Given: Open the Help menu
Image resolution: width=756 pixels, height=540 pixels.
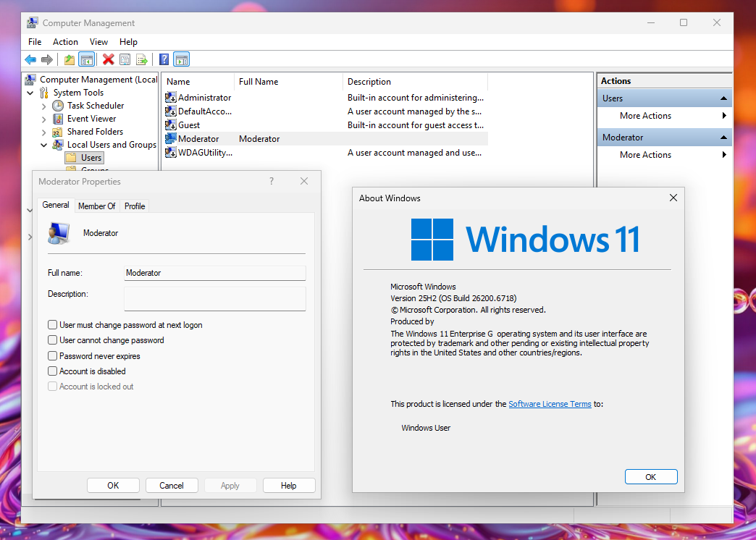Looking at the screenshot, I should click(x=128, y=42).
